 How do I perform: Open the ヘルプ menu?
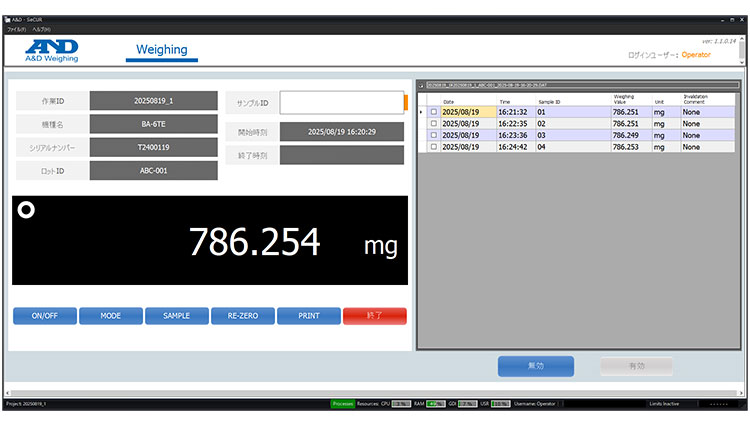(42, 29)
